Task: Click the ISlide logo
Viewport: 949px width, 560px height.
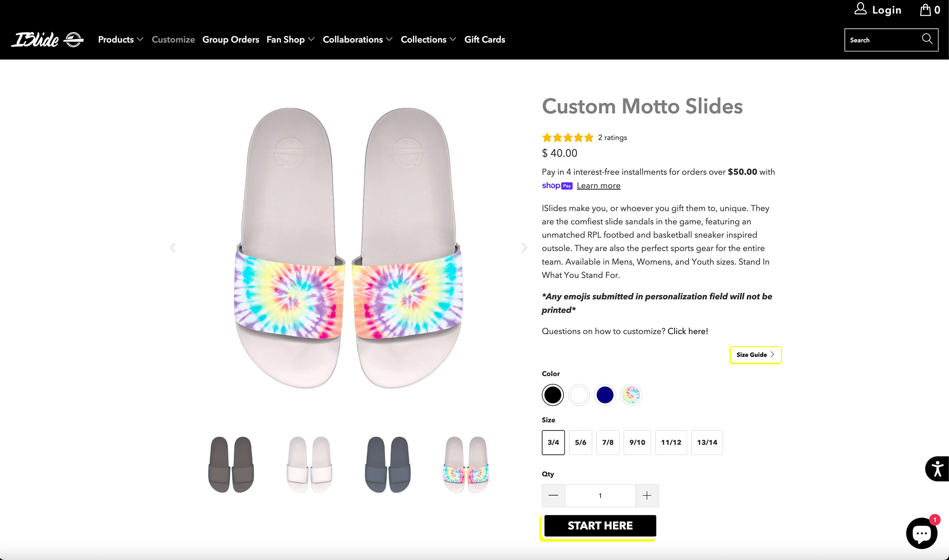Action: coord(47,40)
